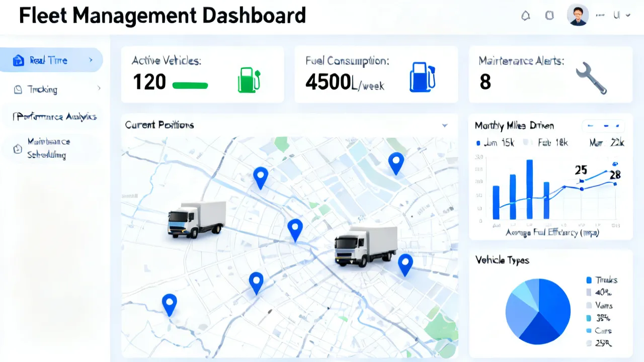Click the Maintenance Alerts count 8
644x362 pixels.
[x=485, y=82]
